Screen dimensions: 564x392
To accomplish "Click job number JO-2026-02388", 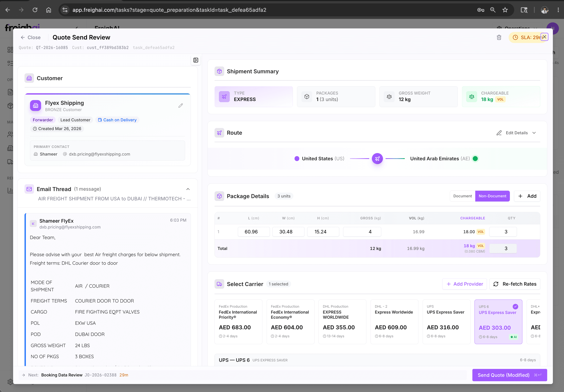I will click(101, 375).
